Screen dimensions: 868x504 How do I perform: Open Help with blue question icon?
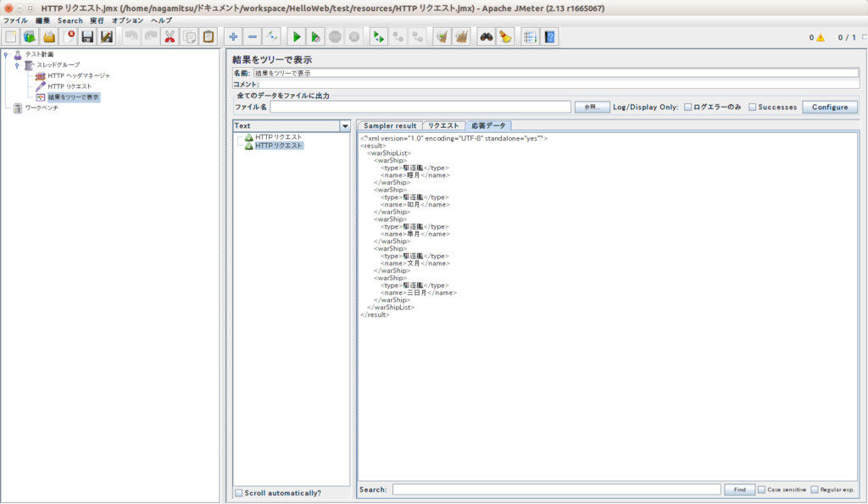point(549,37)
